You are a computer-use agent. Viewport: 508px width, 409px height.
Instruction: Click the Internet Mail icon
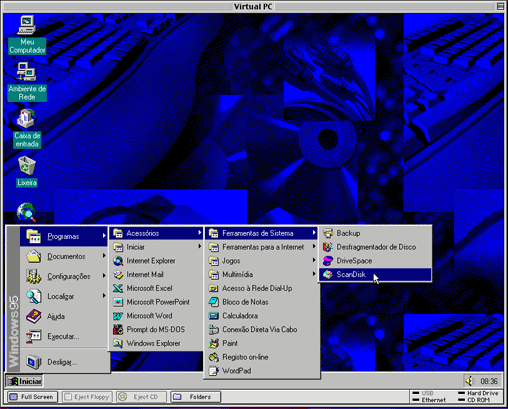point(118,275)
